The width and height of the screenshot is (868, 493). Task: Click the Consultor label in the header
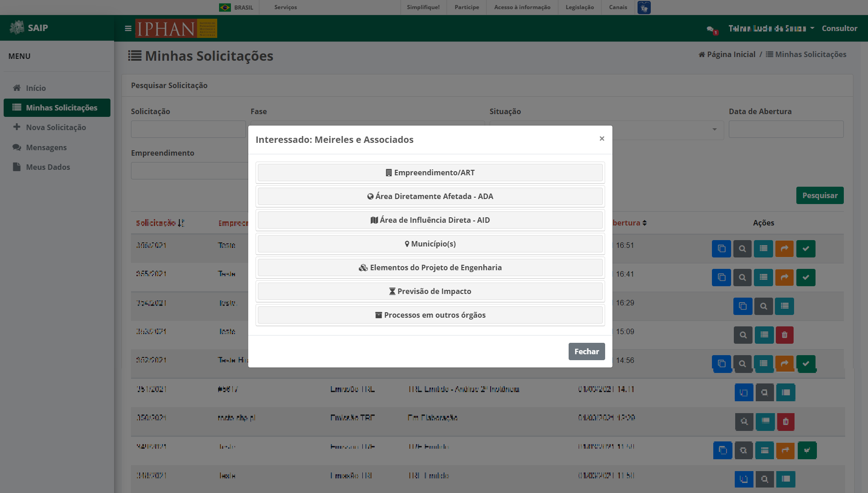pyautogui.click(x=840, y=28)
